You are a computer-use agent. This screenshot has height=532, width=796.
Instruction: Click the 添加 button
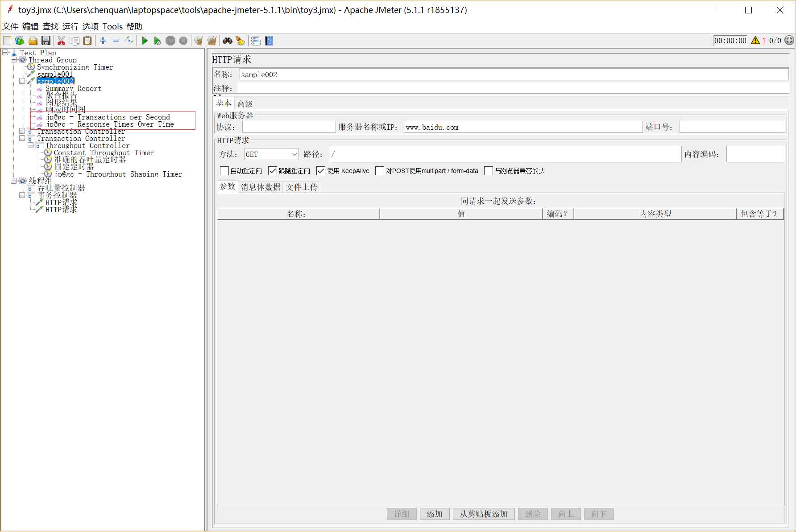pyautogui.click(x=435, y=514)
